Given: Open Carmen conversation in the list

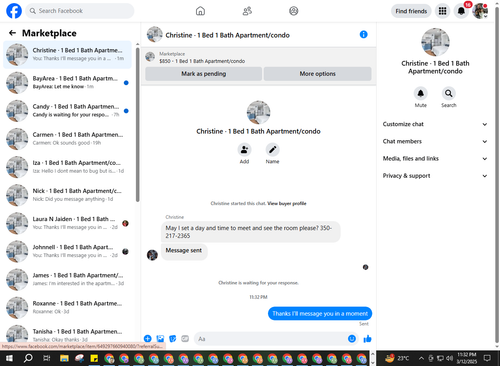Looking at the screenshot, I should click(67, 139).
